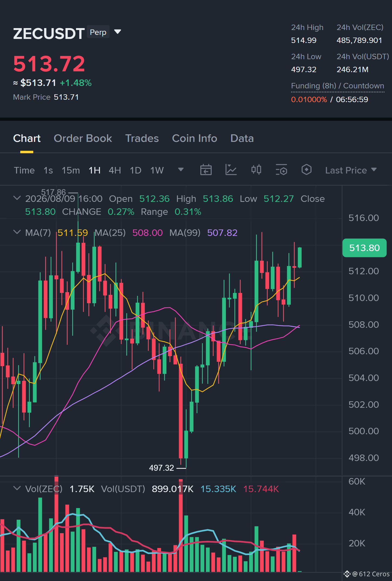Click the 2026/08/09 16:00 candle timestamp
Viewport: 392px width, 581px height.
[64, 199]
